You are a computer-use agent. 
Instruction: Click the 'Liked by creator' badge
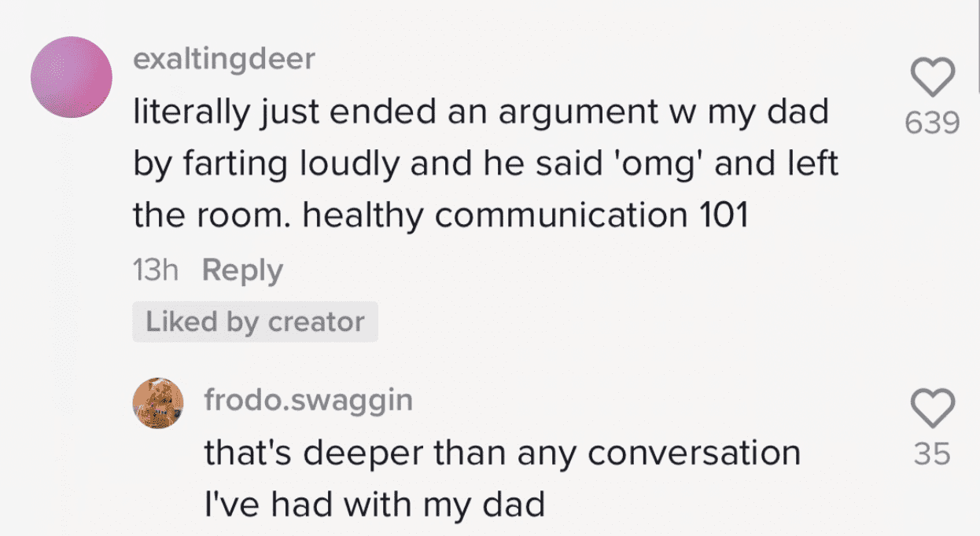coord(255,322)
